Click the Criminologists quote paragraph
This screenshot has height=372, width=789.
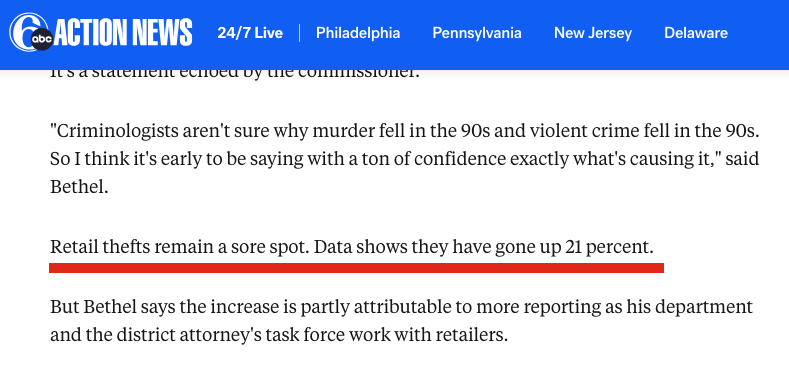click(405, 159)
